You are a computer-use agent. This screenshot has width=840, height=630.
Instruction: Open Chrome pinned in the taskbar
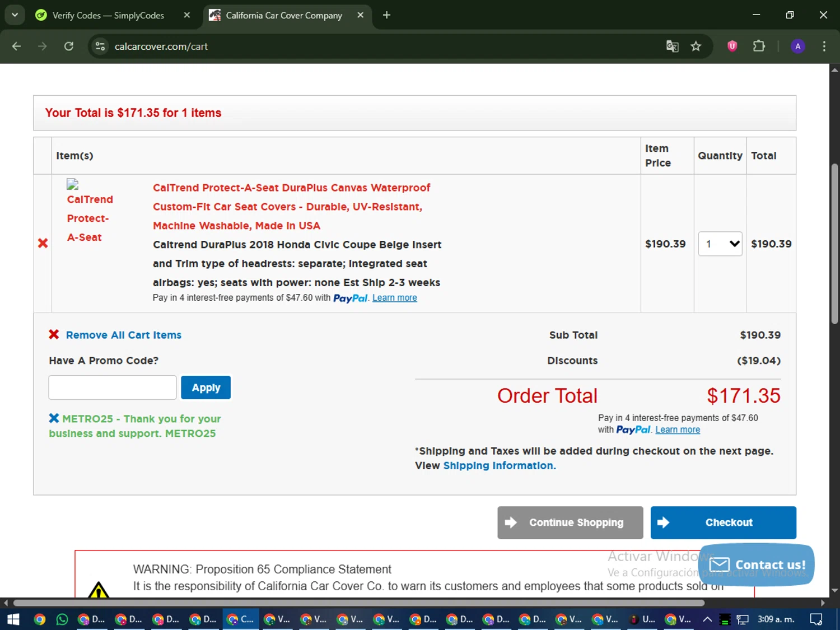point(39,619)
